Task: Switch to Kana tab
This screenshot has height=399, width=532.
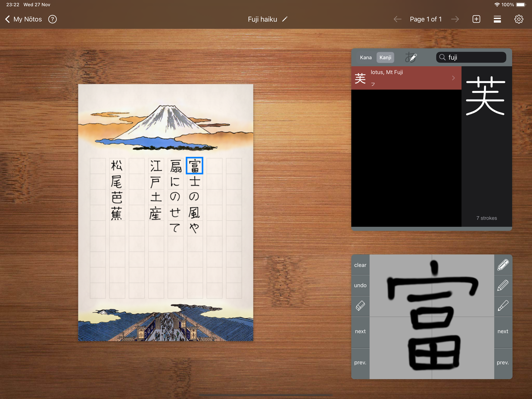Action: point(366,57)
